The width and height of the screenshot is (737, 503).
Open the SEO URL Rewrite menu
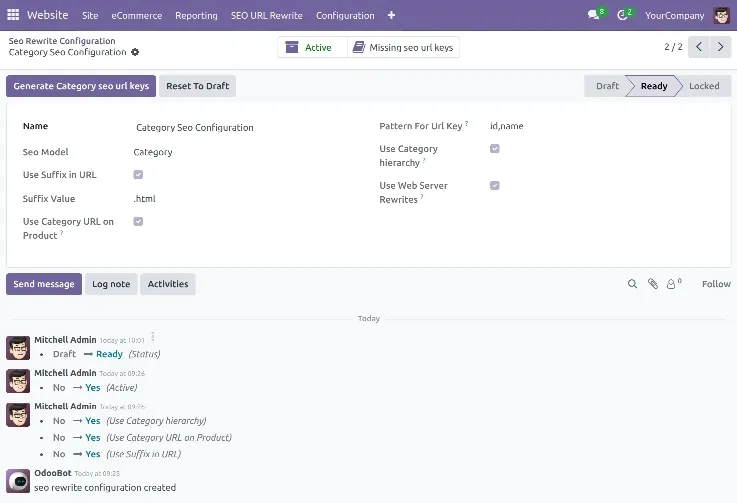click(267, 16)
